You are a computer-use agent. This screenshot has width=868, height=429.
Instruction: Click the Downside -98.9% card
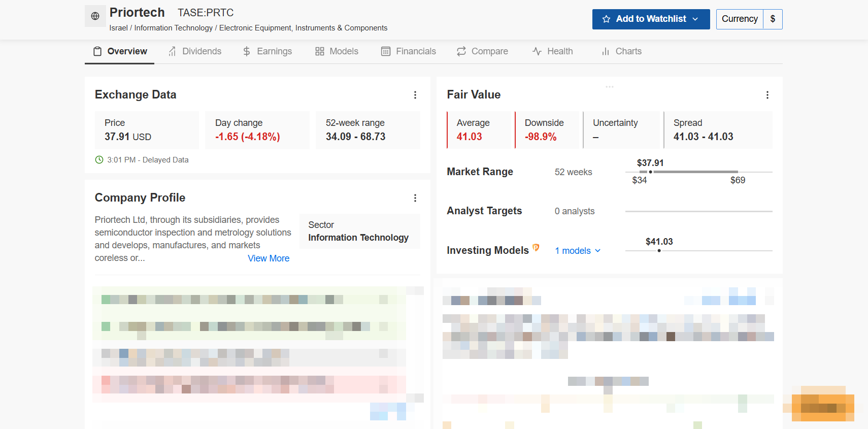tap(547, 130)
